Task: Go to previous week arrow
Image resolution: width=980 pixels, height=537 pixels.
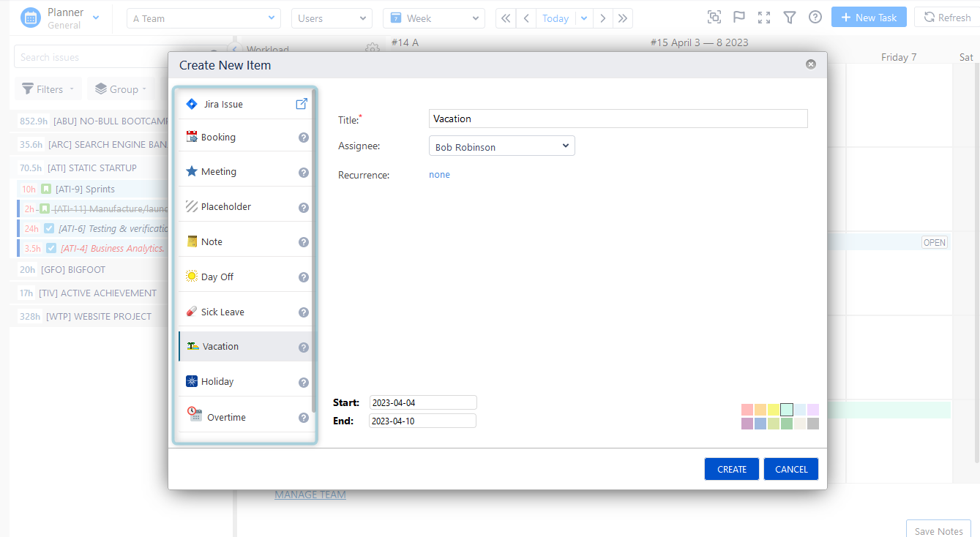Action: click(526, 18)
